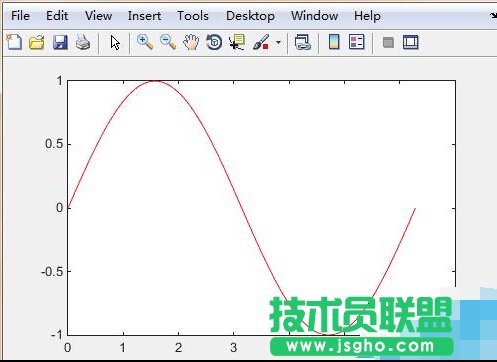Show plot tools and dock figure
The height and width of the screenshot is (362, 497).
click(x=410, y=42)
